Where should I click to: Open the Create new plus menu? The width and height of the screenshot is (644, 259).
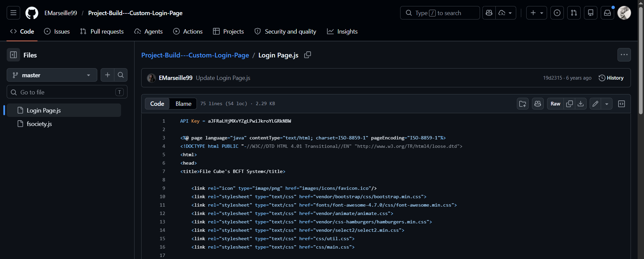(537, 13)
